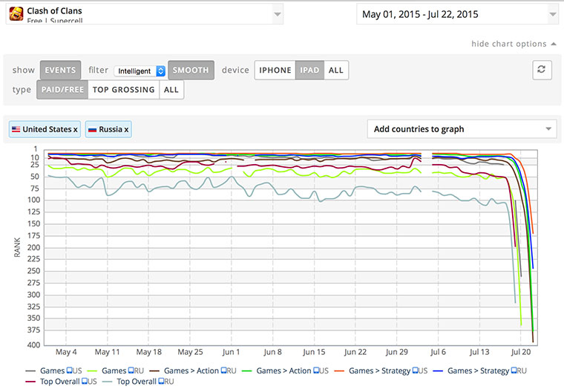Open the Intelligent filter dropdown
564x392 pixels.
pos(140,71)
